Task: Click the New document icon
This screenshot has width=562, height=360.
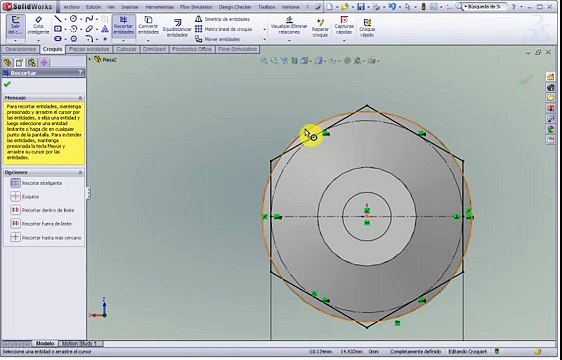Action: 329,6
